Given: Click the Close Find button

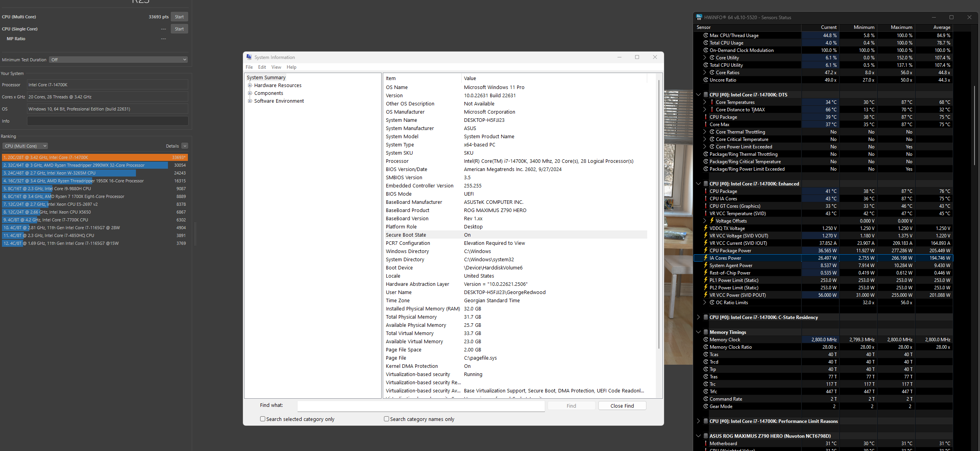Looking at the screenshot, I should point(622,406).
